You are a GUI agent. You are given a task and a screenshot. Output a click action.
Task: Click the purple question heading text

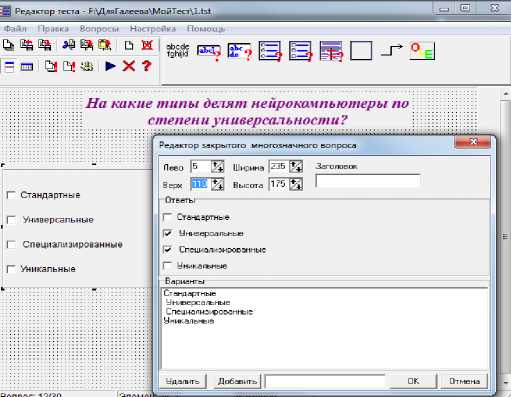click(x=247, y=112)
